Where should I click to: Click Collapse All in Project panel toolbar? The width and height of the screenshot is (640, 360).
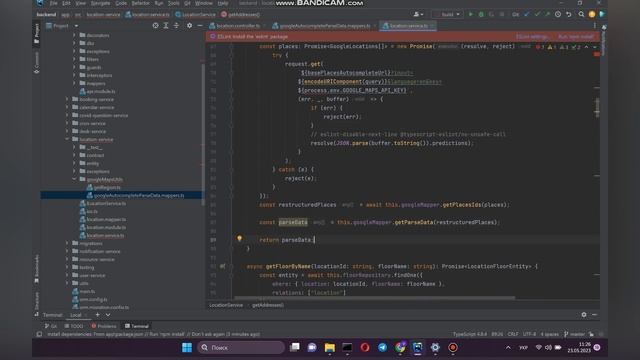pyautogui.click(x=176, y=25)
